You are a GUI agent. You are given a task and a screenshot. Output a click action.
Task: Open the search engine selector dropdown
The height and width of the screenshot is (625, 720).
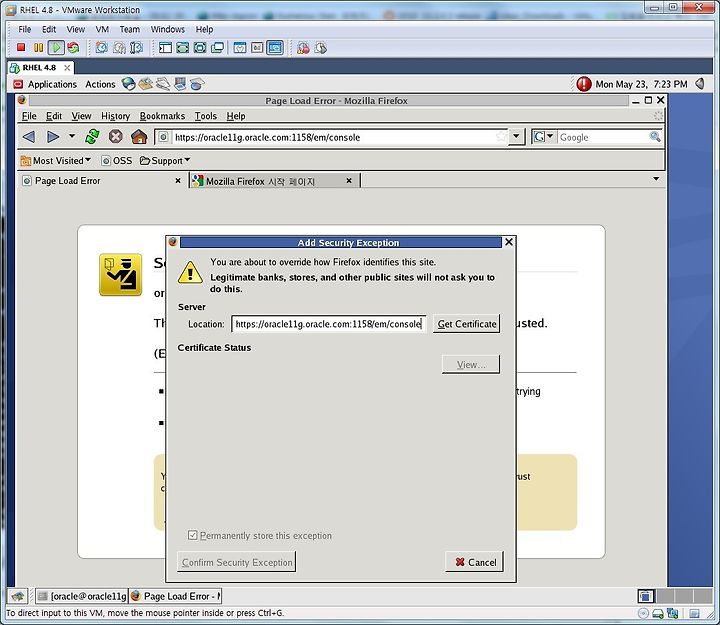(544, 137)
